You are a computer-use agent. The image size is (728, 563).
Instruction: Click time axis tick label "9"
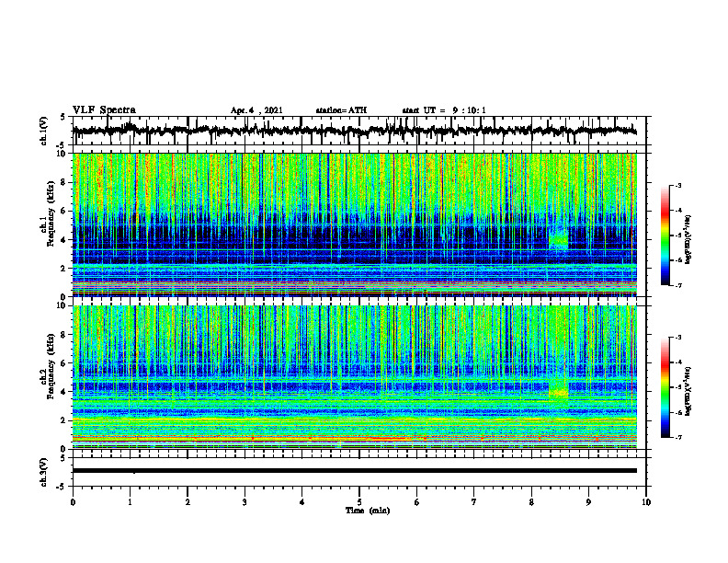(588, 502)
